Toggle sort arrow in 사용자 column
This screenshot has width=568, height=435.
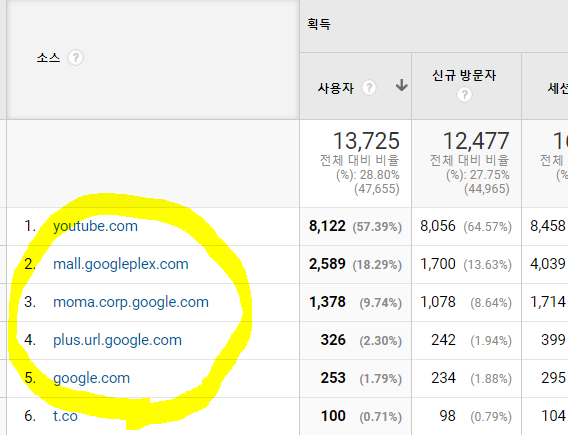(x=401, y=85)
